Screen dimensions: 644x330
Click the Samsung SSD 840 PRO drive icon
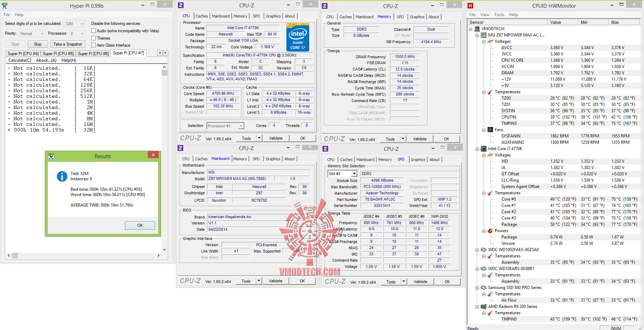tap(484, 288)
